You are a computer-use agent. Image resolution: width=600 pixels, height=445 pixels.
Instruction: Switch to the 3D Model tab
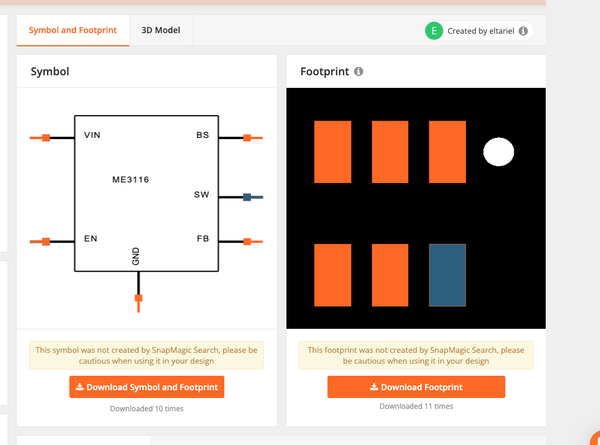(x=161, y=30)
